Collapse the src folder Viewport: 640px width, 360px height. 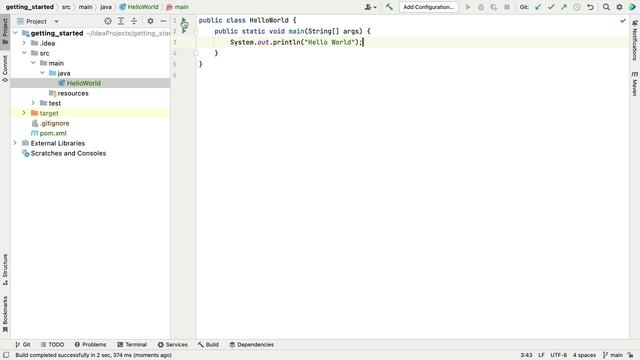point(24,53)
